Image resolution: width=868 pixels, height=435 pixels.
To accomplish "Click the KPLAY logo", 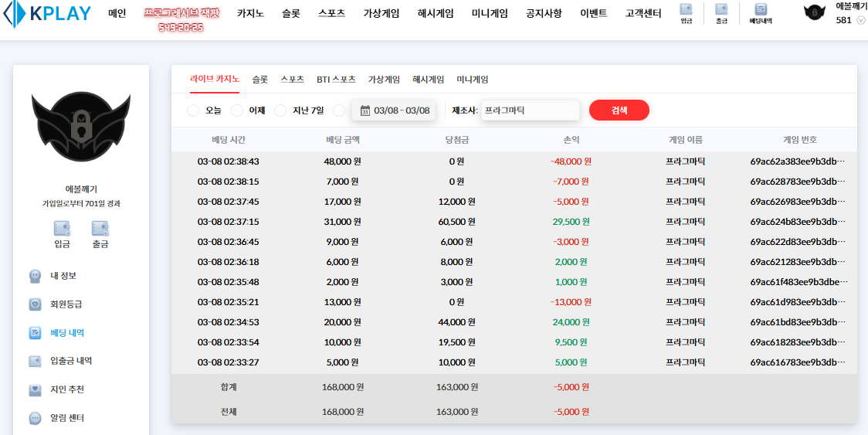I will tap(48, 13).
